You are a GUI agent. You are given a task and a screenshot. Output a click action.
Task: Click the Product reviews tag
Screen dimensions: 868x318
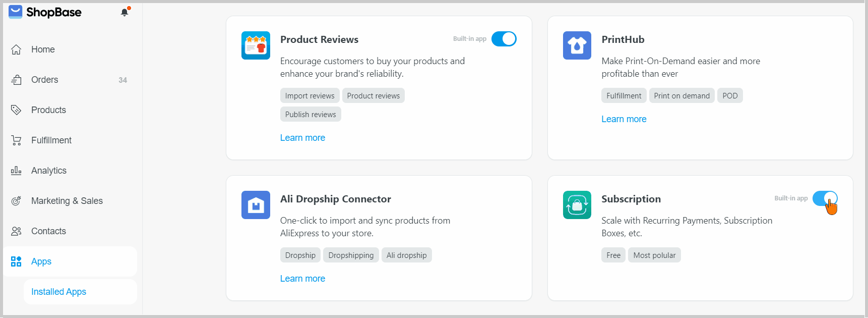click(374, 96)
